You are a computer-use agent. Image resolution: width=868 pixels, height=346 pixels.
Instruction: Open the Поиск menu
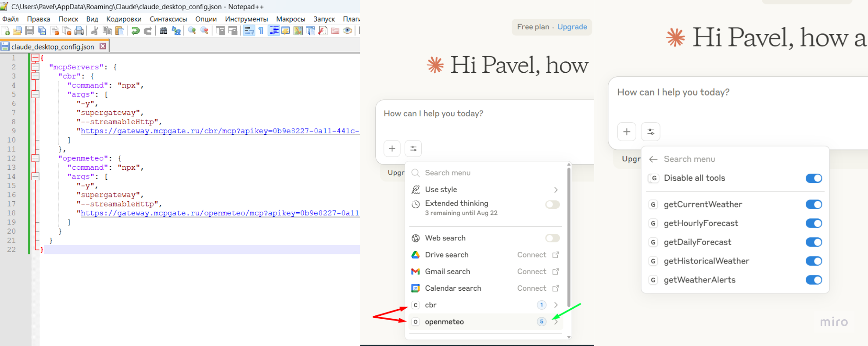coord(68,19)
